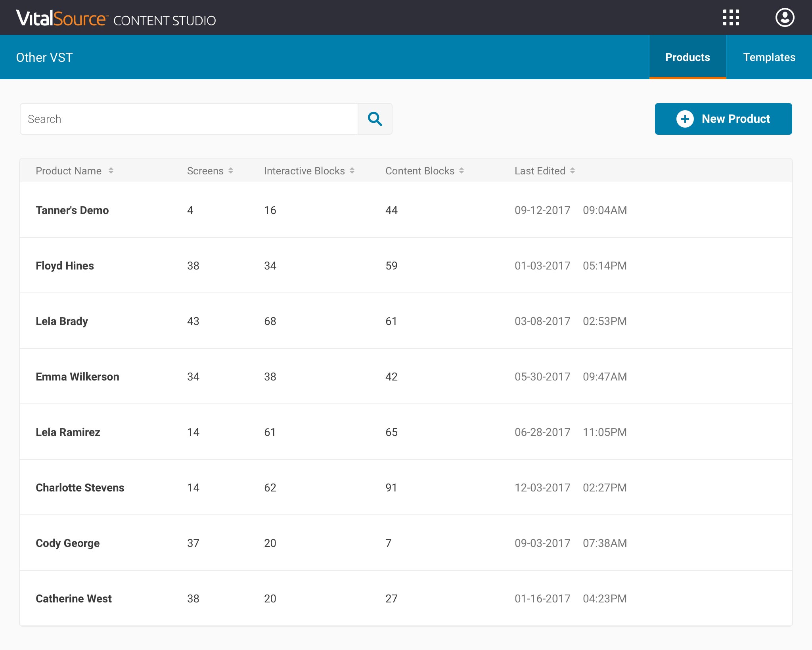Open the Emma Wilkerson product
The image size is (812, 650).
(77, 377)
